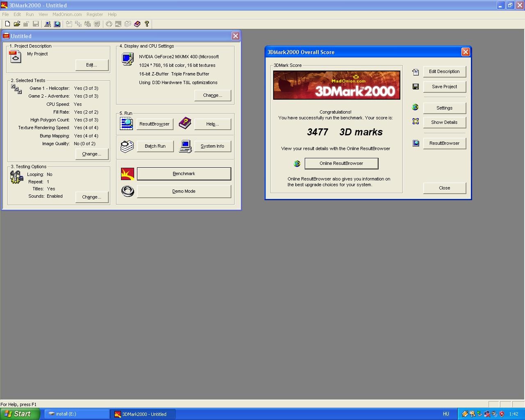Click the 'Game 1 - Helicopter:' row
Screen dimensions: 525x420
click(x=64, y=88)
